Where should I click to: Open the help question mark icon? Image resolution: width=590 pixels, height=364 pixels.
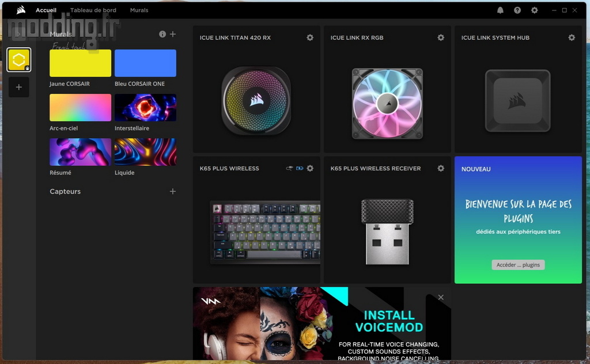(x=517, y=10)
